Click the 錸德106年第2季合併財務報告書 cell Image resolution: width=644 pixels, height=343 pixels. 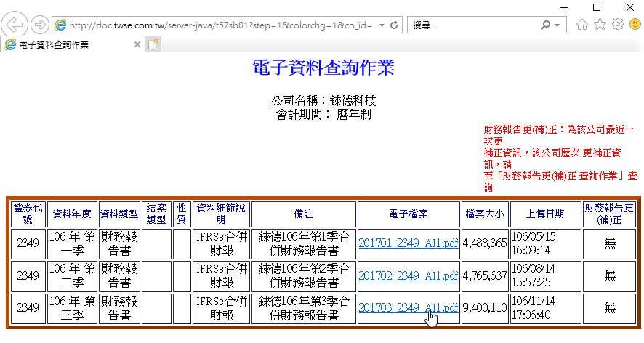(304, 276)
